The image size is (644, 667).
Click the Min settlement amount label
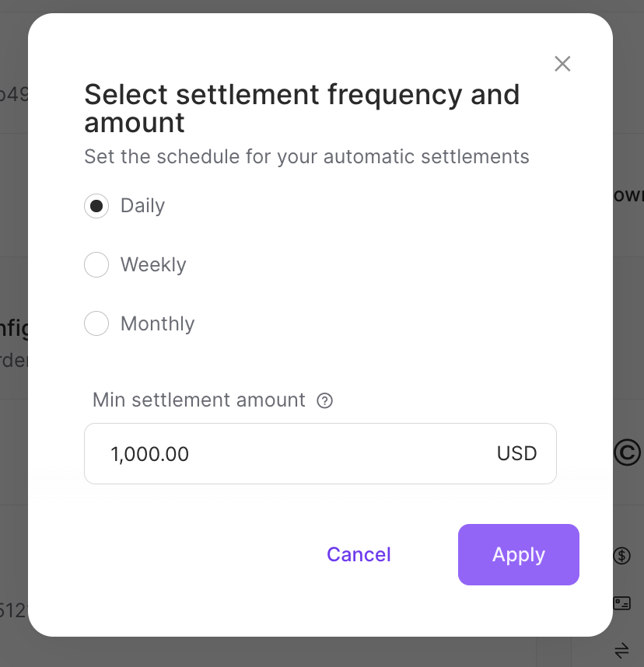pyautogui.click(x=198, y=400)
